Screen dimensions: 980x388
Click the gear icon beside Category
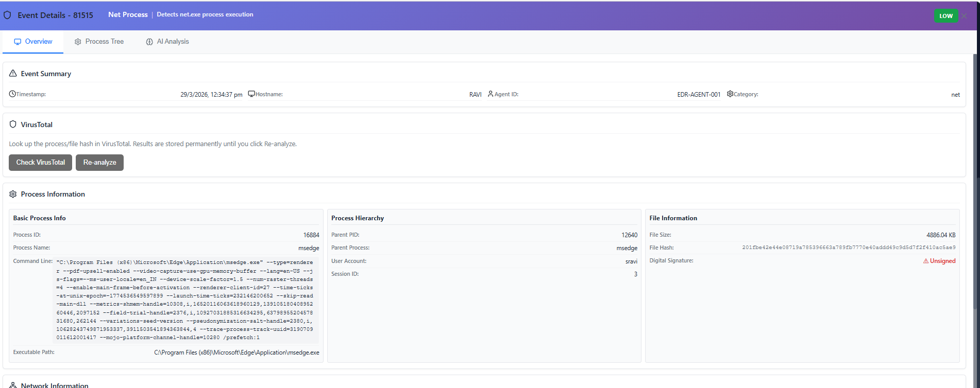click(x=730, y=94)
